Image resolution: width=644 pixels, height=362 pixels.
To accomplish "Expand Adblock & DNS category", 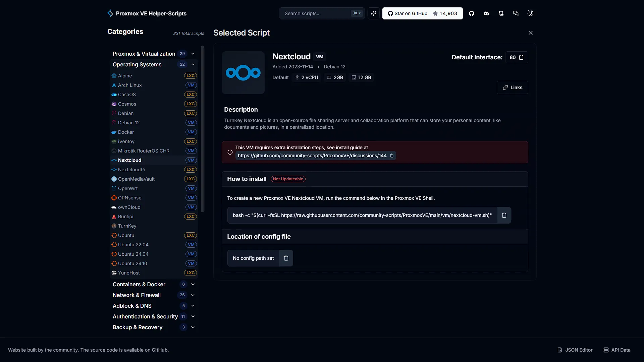I will point(154,306).
